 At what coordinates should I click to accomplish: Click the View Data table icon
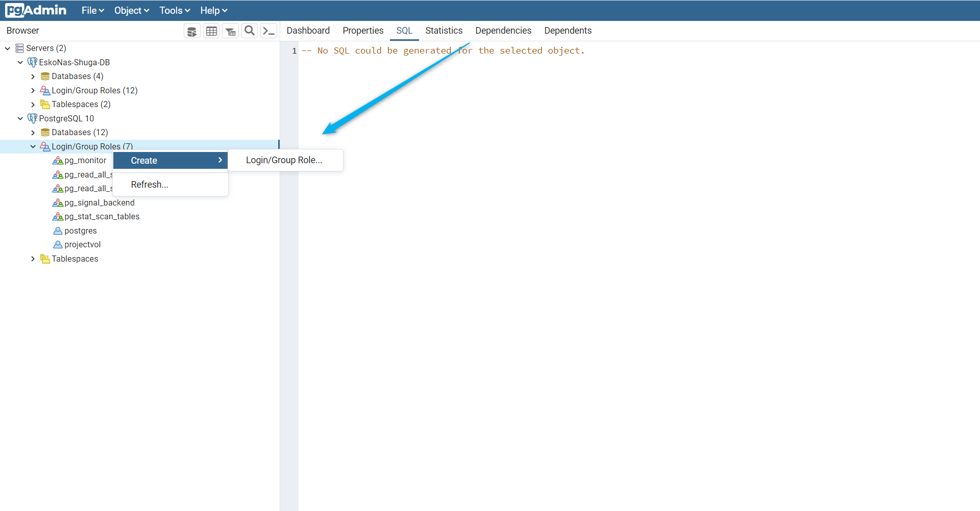click(211, 31)
